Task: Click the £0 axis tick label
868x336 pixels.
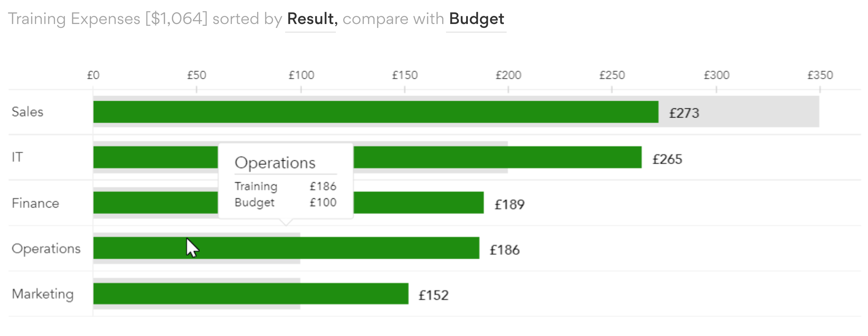Action: [x=93, y=75]
